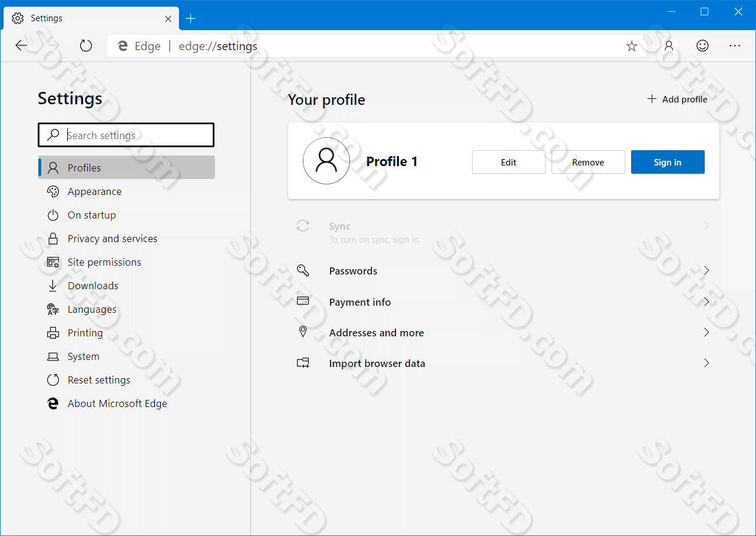Open a new tab with plus button
This screenshot has height=536, width=756.
pos(190,18)
